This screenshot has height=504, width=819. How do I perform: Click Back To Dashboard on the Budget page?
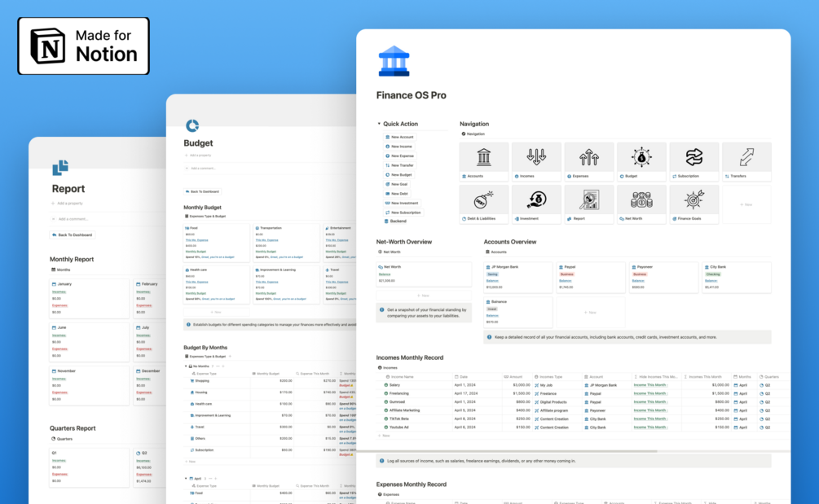203,191
